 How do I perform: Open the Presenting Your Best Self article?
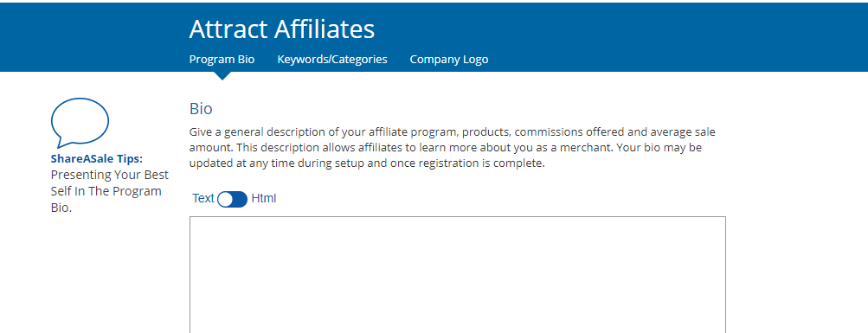pyautogui.click(x=110, y=191)
